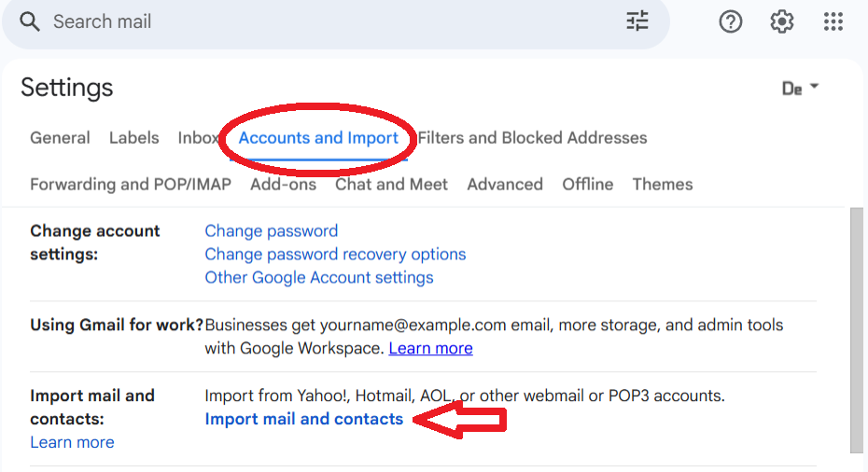
Task: Open the Themes tab
Action: pos(663,185)
